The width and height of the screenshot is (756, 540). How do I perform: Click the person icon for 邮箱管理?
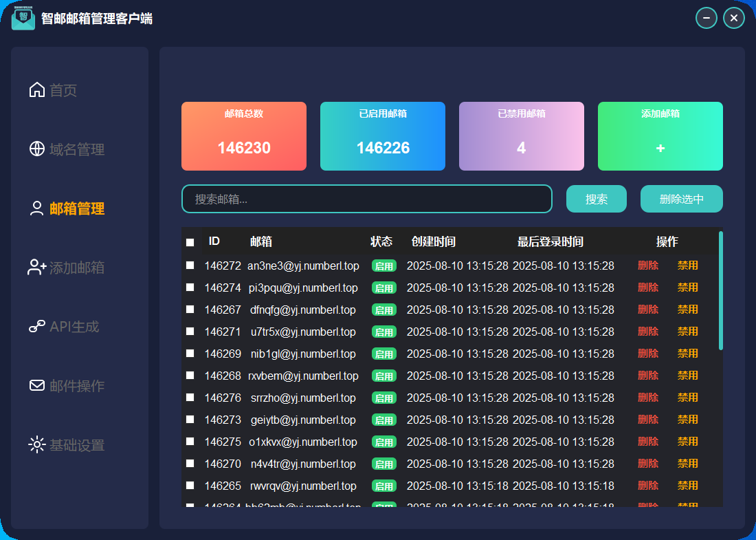coord(37,208)
